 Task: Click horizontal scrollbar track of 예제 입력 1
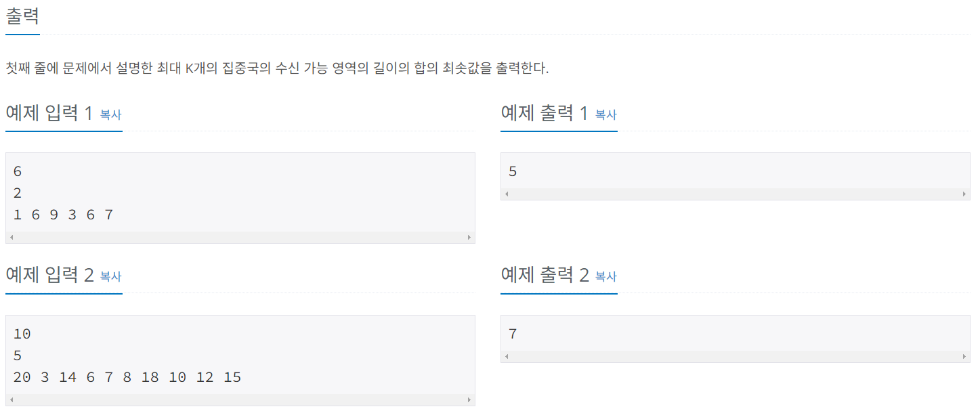click(240, 238)
